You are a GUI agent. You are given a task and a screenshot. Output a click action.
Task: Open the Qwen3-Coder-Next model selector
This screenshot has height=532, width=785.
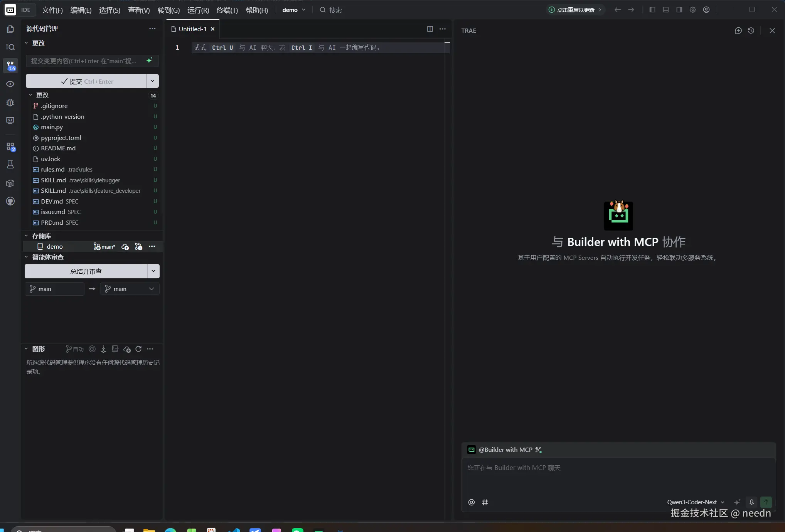coord(695,502)
